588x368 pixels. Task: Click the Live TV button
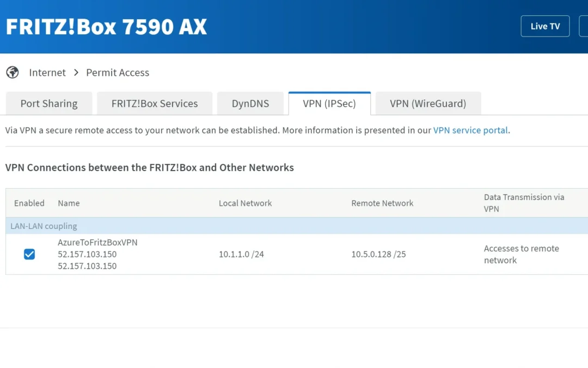tap(545, 26)
